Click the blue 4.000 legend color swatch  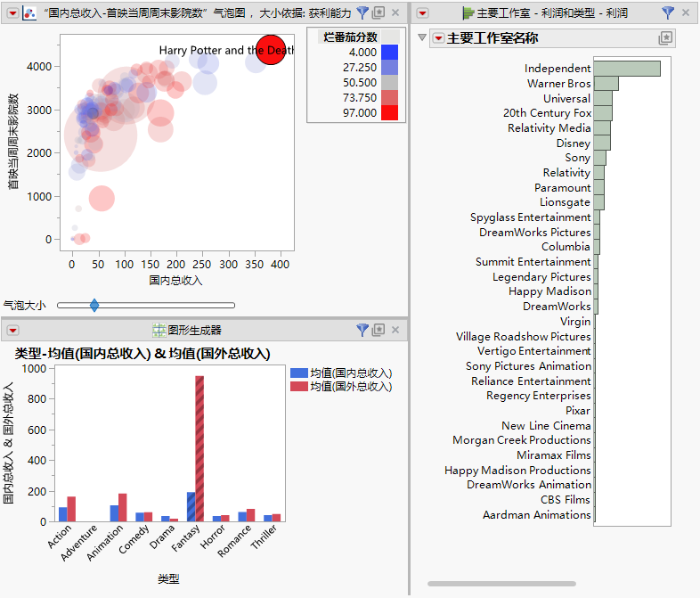(389, 53)
